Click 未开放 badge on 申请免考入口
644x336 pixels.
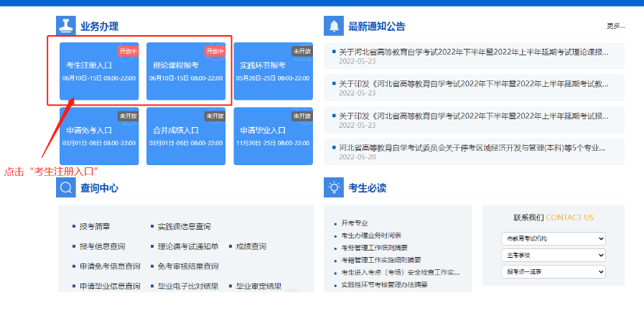(x=128, y=116)
